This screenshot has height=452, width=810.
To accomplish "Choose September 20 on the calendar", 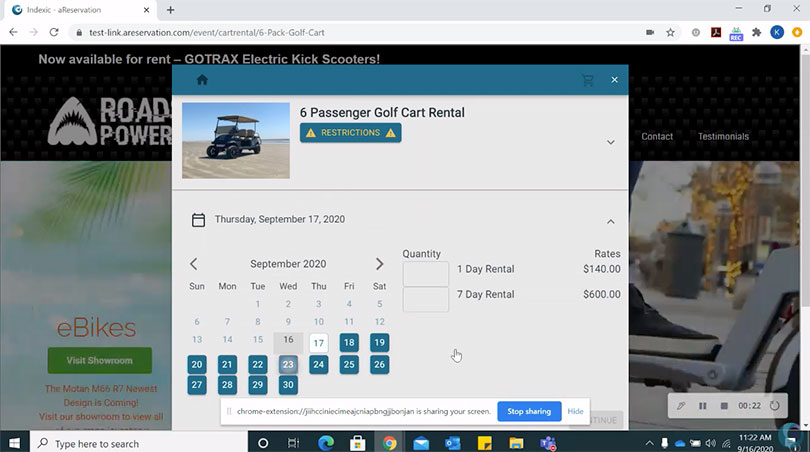I will [x=197, y=365].
